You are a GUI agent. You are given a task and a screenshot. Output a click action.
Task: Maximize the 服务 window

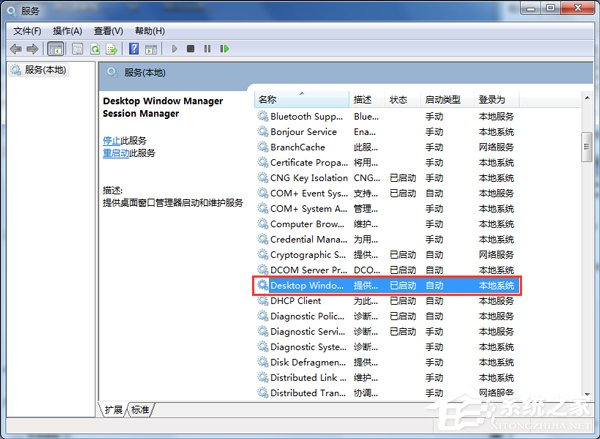click(550, 8)
